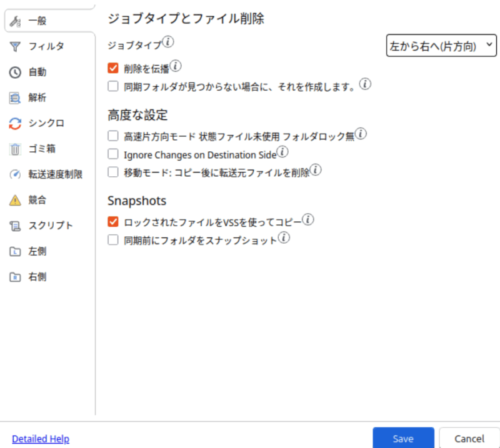Click the info icon next to 削除を伝播
This screenshot has height=448, width=500.
tap(176, 65)
